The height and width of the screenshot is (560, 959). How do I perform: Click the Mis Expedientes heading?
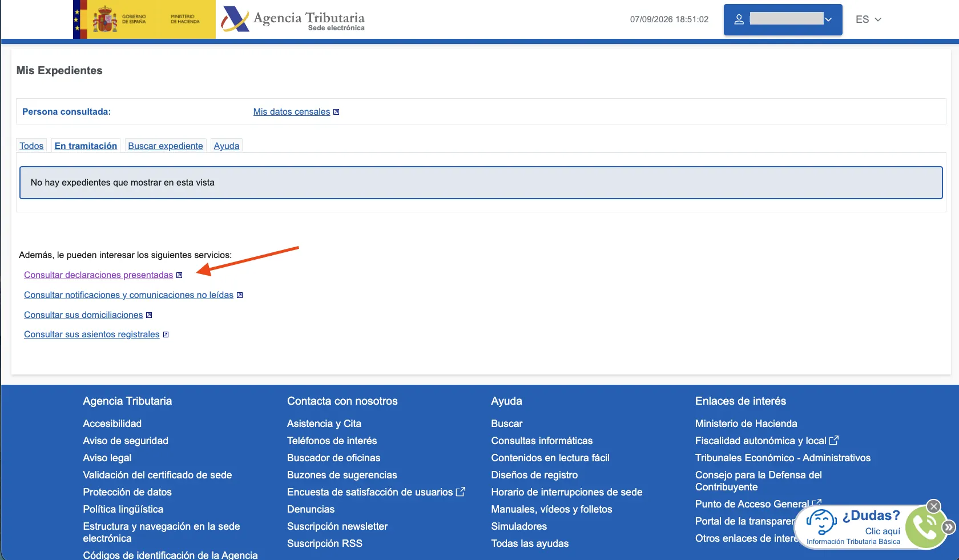[x=59, y=70]
